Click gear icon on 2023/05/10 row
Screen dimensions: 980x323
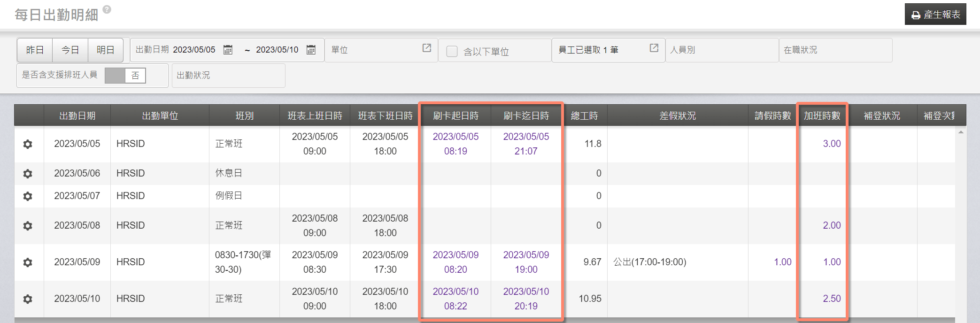tap(28, 299)
